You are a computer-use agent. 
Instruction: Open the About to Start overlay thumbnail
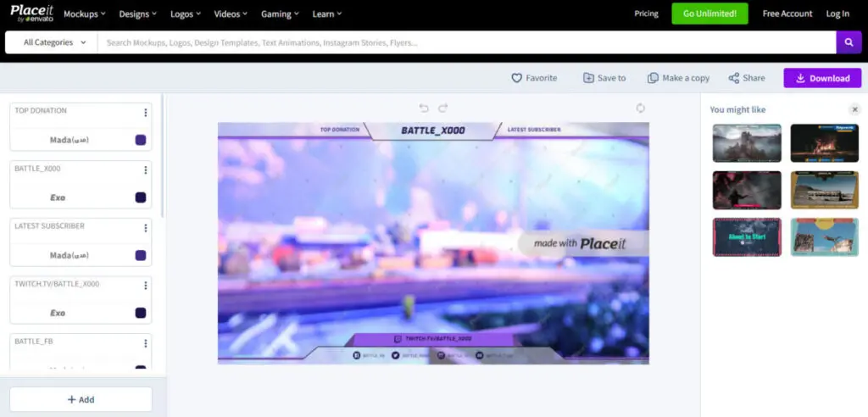[747, 237]
